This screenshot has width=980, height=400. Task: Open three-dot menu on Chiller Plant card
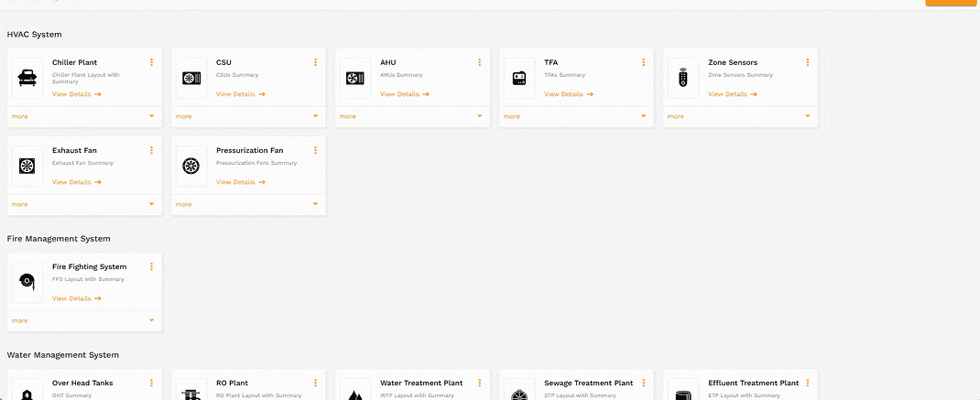[x=151, y=62]
